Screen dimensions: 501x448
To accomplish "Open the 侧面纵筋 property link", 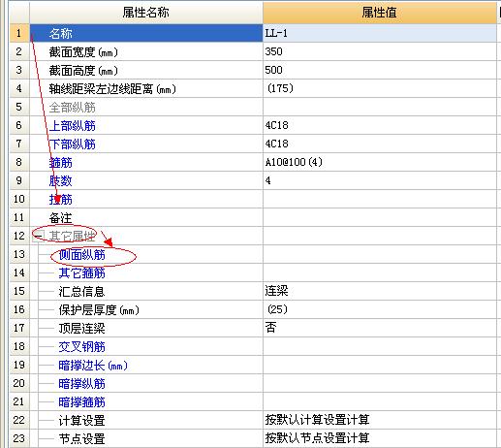I will click(82, 255).
